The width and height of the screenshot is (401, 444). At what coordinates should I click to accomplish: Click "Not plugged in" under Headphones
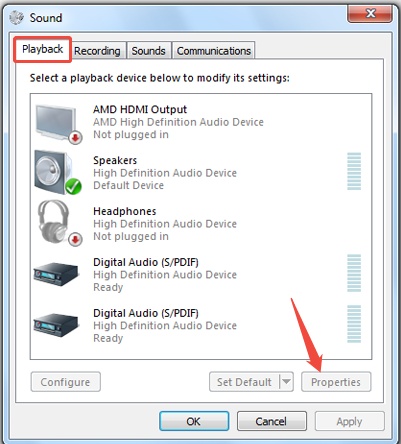131,236
